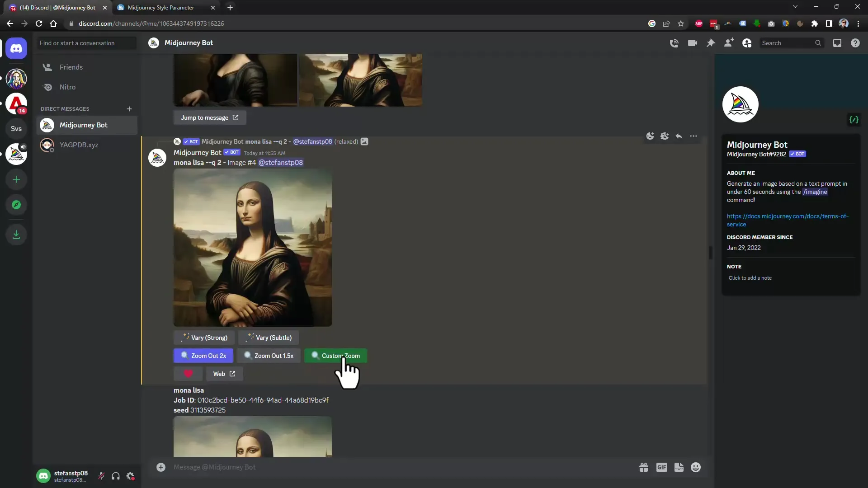Go back in browser history
The width and height of the screenshot is (868, 488).
(10, 23)
